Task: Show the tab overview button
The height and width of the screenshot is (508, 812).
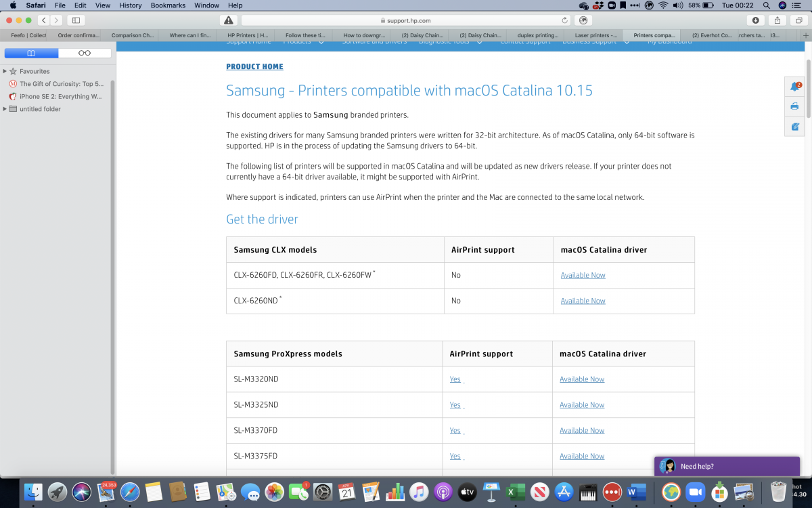Action: pyautogui.click(x=798, y=20)
